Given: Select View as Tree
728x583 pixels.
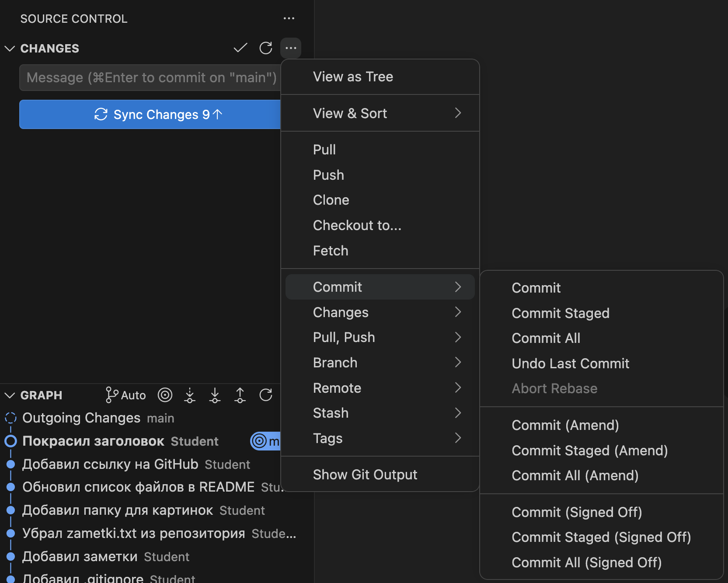Looking at the screenshot, I should tap(380, 77).
